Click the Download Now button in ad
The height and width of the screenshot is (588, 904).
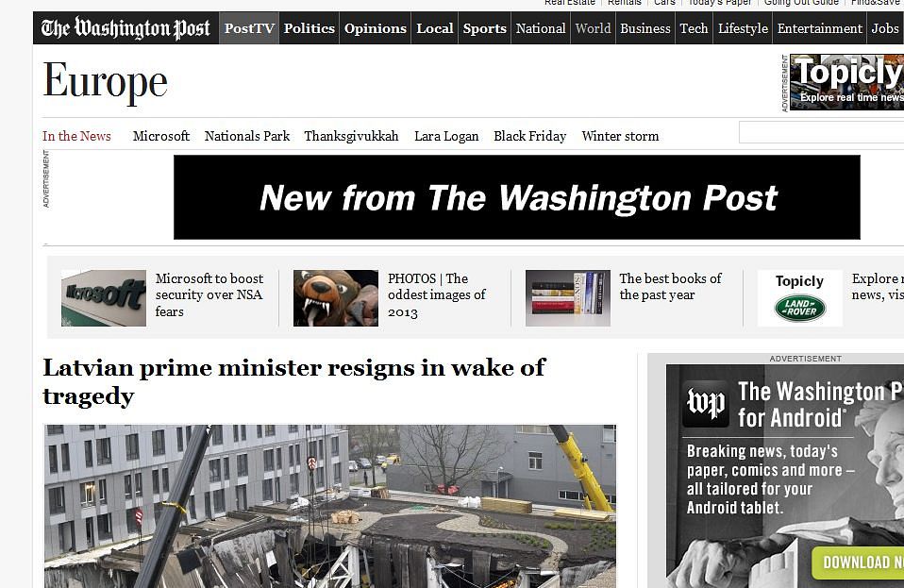tap(858, 563)
